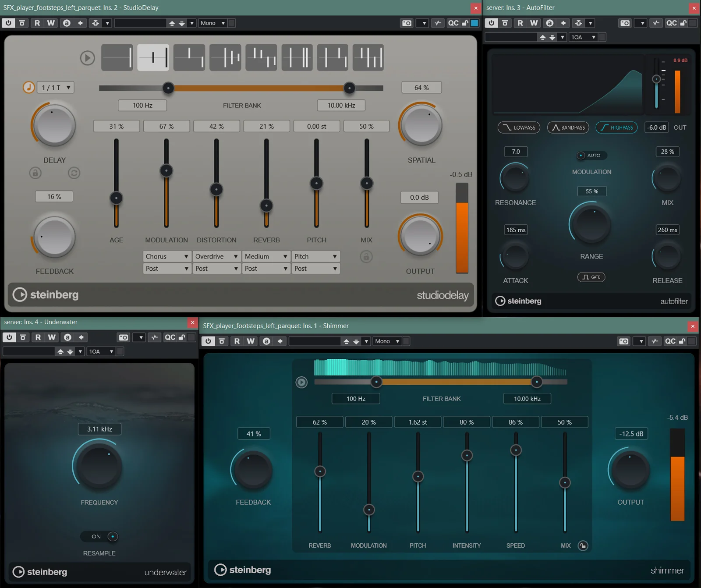Click the StudioDelay tempo sync note icon
Image resolution: width=701 pixels, height=588 pixels.
(x=28, y=87)
